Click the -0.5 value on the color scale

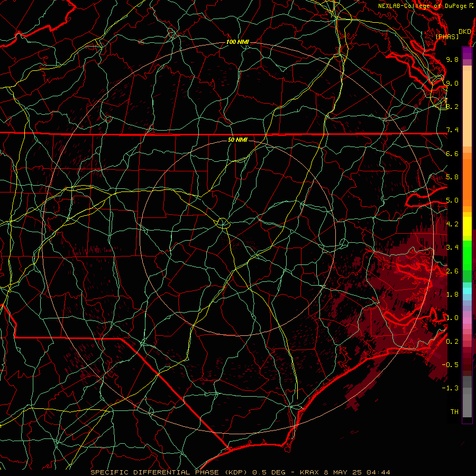(451, 364)
